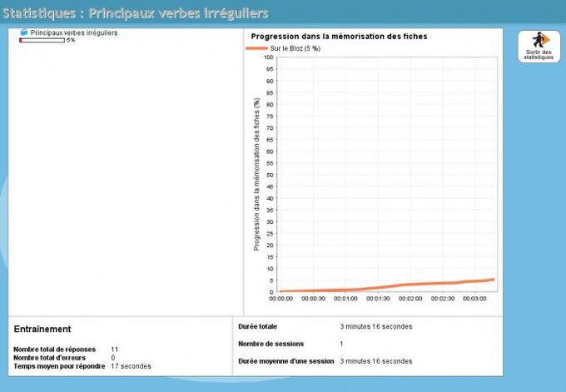Click the Durée totale label
566x392 pixels.
[x=257, y=326]
